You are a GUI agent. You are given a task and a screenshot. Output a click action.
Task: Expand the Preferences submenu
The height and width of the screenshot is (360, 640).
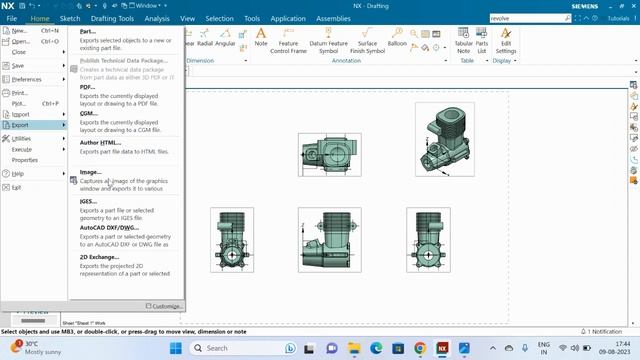(x=34, y=79)
